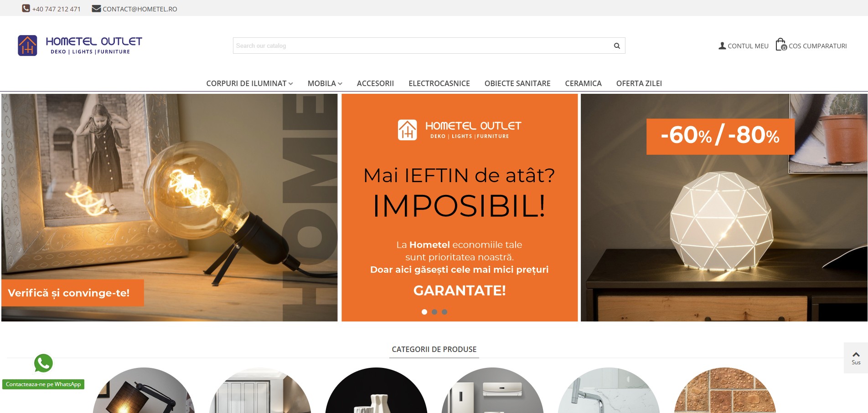Viewport: 868px width, 413px height.
Task: Select the first slider dot
Action: coord(424,312)
